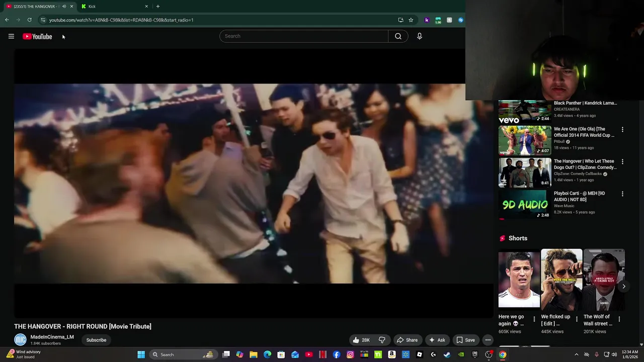Reload the page with the refresh icon
Image resolution: width=644 pixels, height=362 pixels.
click(x=30, y=20)
